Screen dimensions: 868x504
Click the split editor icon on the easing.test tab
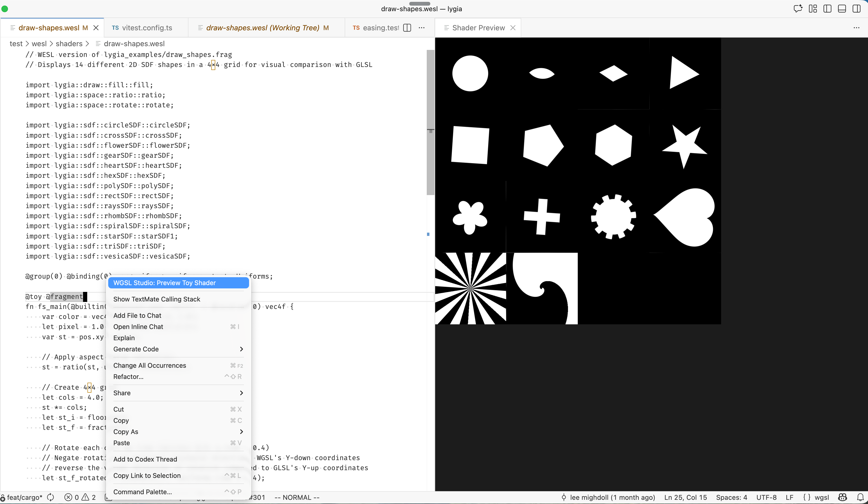(x=407, y=28)
